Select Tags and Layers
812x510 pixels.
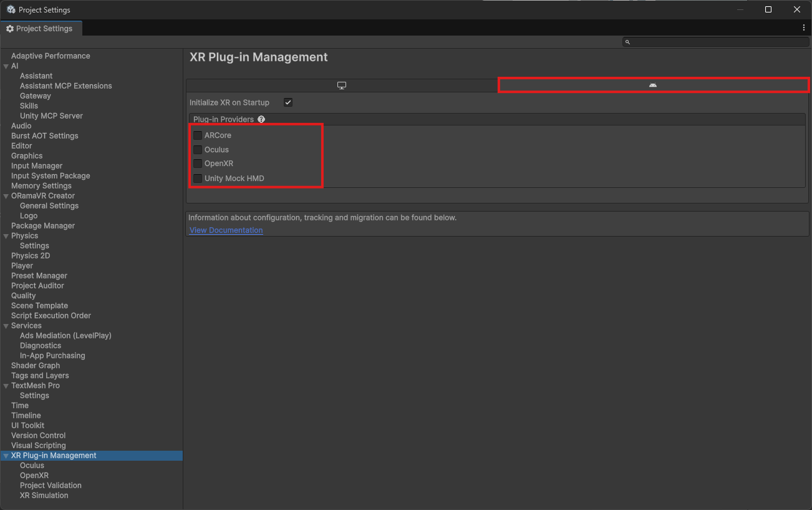[x=40, y=376]
